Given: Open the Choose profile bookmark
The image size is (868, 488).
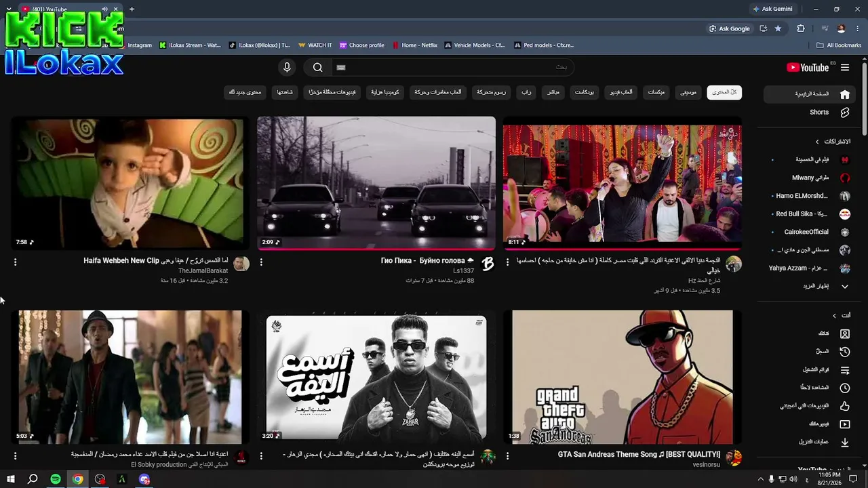Looking at the screenshot, I should 362,45.
